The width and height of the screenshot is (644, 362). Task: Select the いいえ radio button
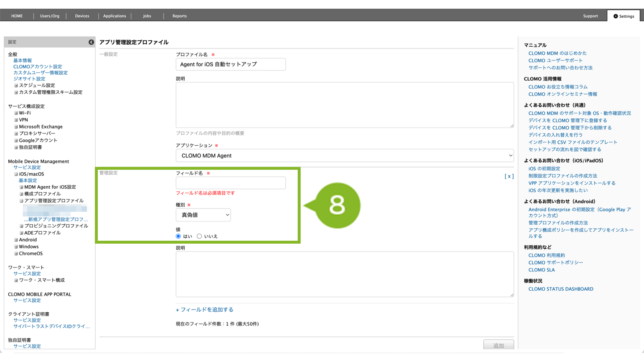point(199,236)
